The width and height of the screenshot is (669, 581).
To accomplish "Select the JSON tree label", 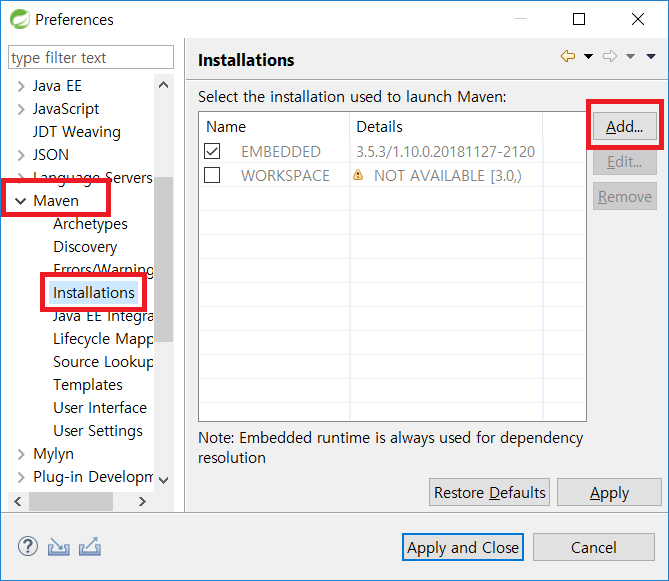I will (51, 155).
